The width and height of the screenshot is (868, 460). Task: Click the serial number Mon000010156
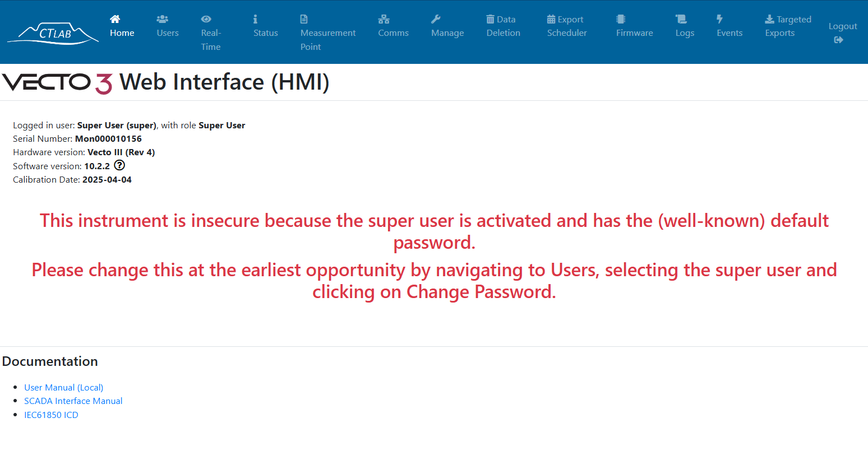tap(108, 138)
